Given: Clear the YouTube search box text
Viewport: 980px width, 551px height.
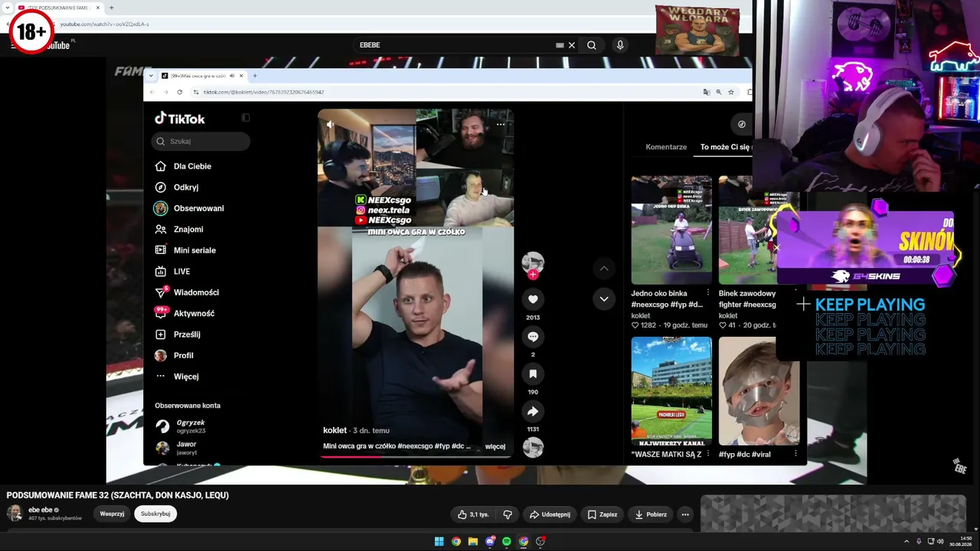Looking at the screenshot, I should tap(571, 45).
